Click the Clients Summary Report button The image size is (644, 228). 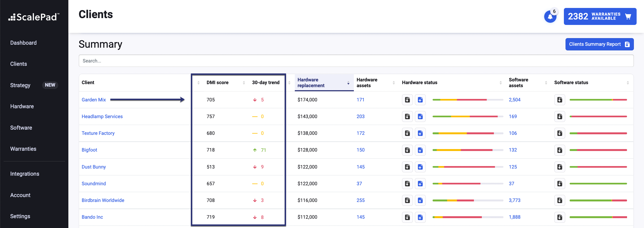[x=599, y=44]
